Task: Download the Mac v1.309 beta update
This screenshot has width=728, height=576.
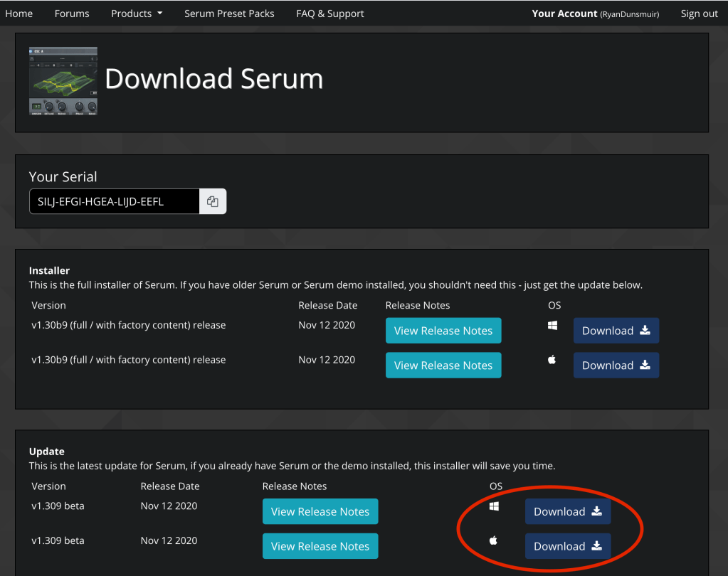Action: (567, 546)
